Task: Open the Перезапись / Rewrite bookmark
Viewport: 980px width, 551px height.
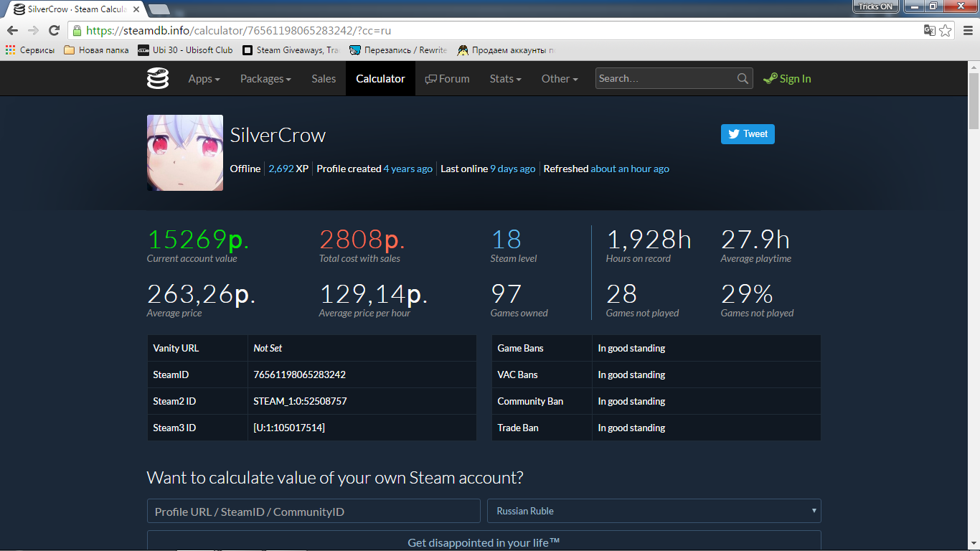Action: point(398,50)
